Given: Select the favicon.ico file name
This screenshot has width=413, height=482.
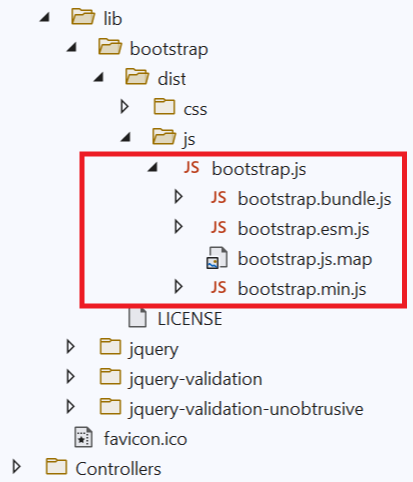Looking at the screenshot, I should [145, 438].
